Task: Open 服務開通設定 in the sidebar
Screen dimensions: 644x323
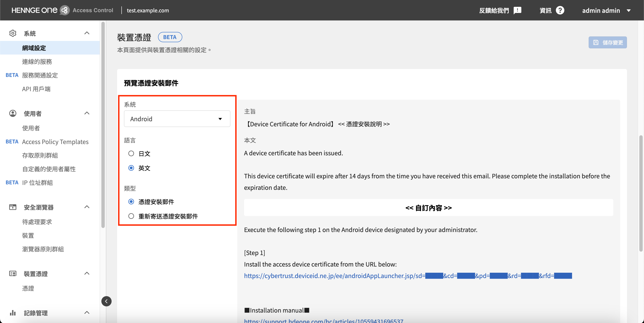Action: (x=40, y=75)
